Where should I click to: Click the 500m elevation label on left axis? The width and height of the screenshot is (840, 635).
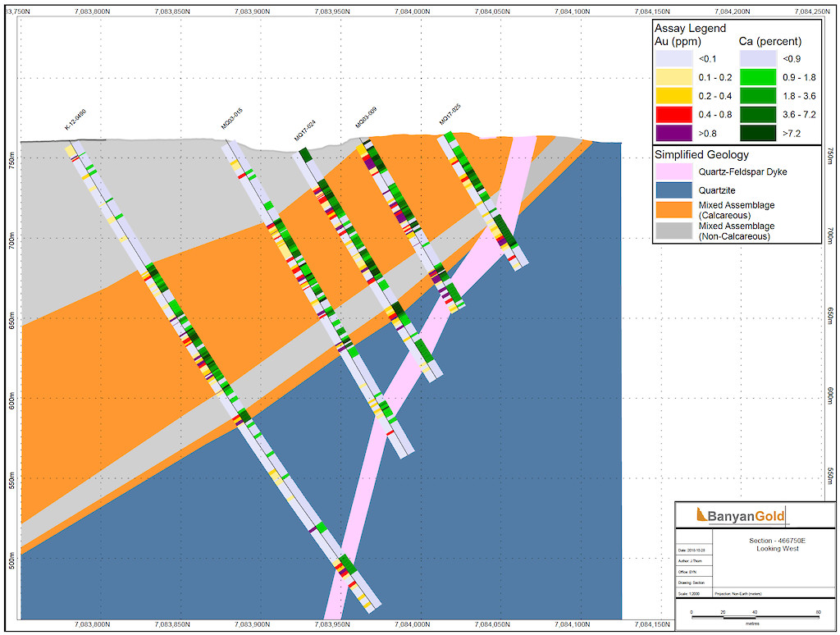pos(12,560)
